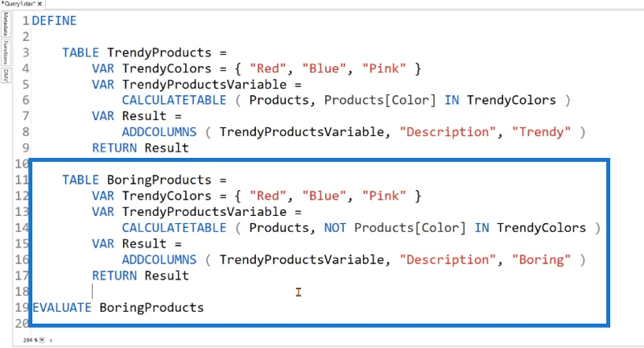
Task: Click BoringProducts table name on line 11
Action: point(159,180)
